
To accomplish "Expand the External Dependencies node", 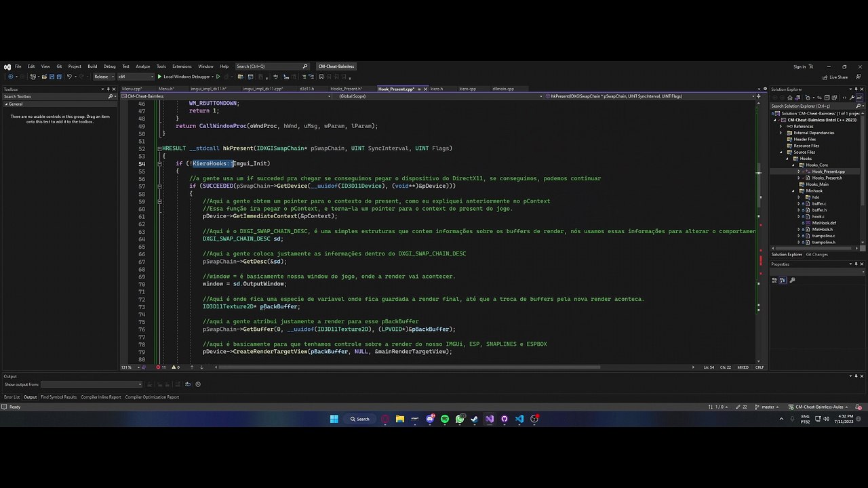I will [781, 133].
